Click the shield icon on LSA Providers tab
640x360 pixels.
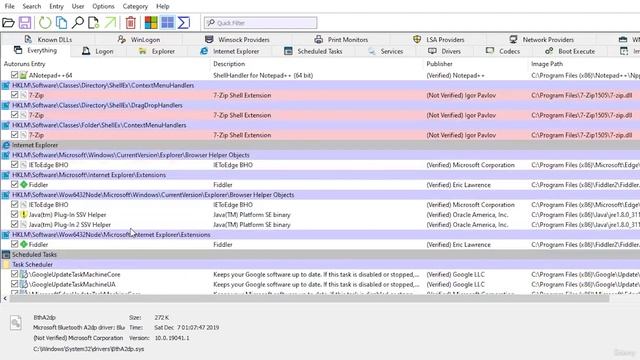[417, 39]
